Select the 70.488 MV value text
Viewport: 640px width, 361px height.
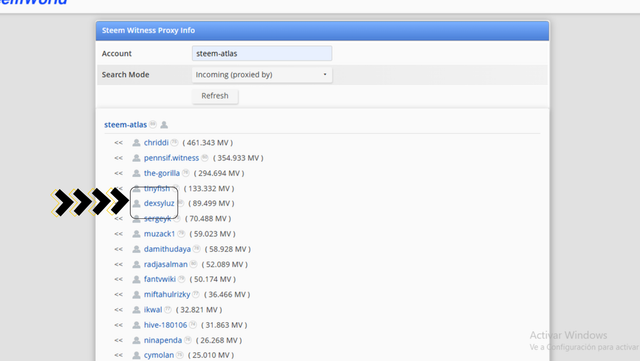(x=208, y=218)
